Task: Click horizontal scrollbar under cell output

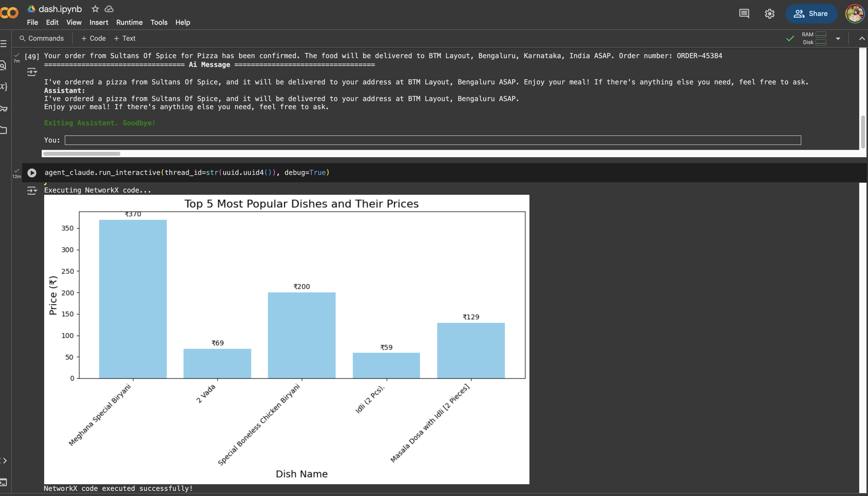Action: 82,154
